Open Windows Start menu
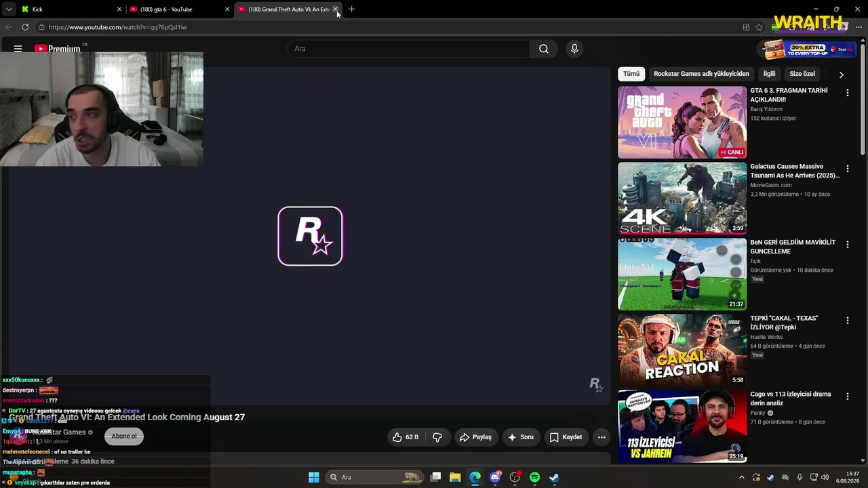This screenshot has width=868, height=488. point(314,477)
